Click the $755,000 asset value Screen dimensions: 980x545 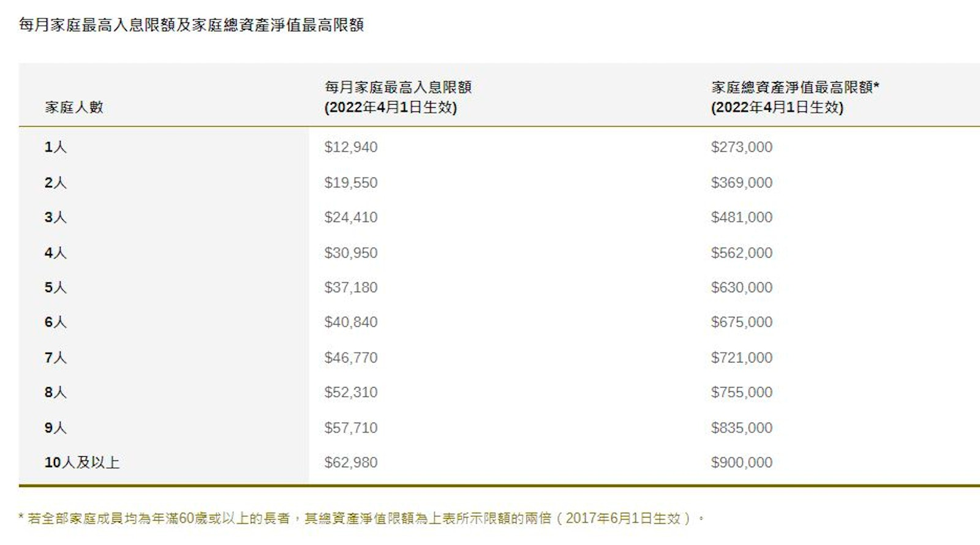point(741,392)
